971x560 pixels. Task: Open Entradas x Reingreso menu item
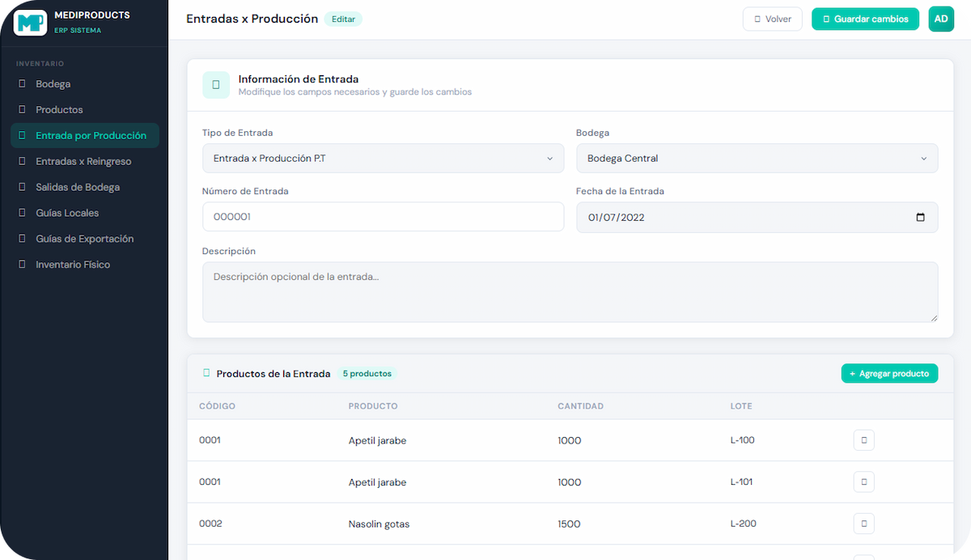tap(84, 162)
